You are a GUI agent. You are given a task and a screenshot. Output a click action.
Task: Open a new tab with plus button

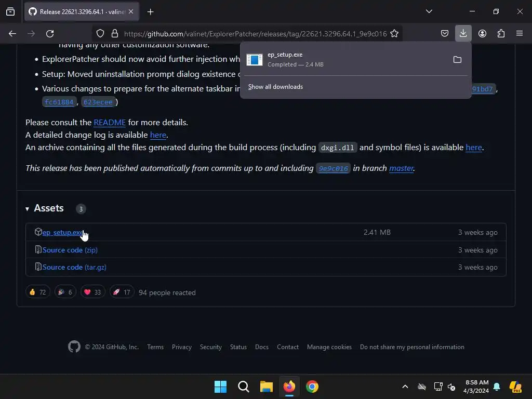150,12
